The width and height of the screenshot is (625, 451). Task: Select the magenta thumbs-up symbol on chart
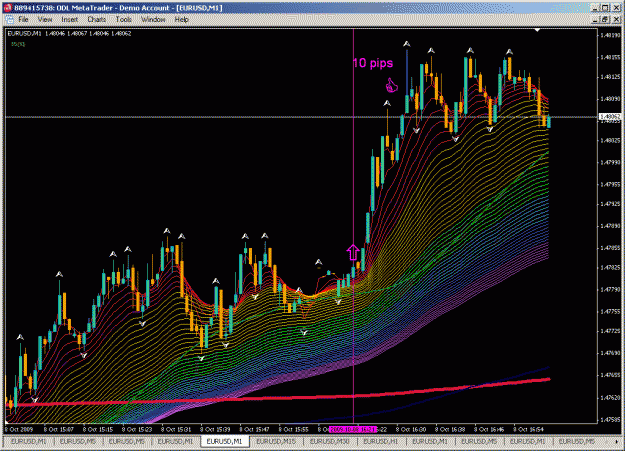click(x=391, y=85)
